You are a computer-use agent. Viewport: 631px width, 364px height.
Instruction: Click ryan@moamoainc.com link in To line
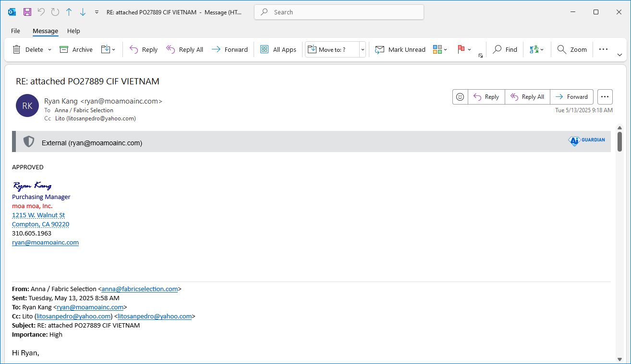[90, 307]
